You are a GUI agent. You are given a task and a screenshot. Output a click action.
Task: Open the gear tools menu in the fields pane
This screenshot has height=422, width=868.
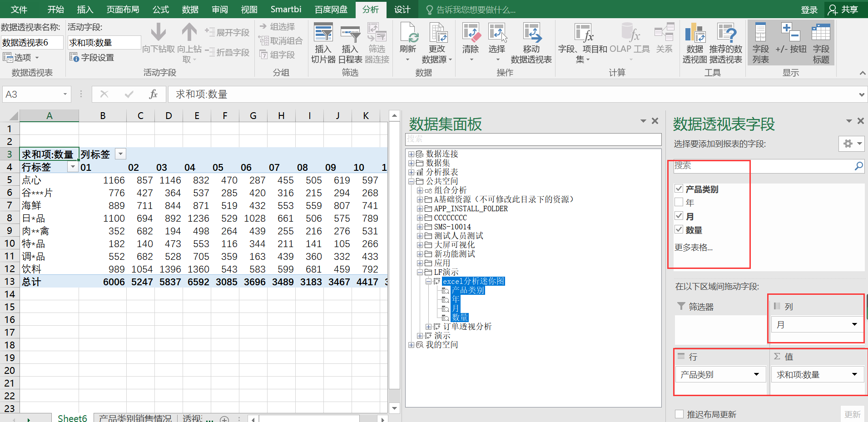pyautogui.click(x=851, y=144)
